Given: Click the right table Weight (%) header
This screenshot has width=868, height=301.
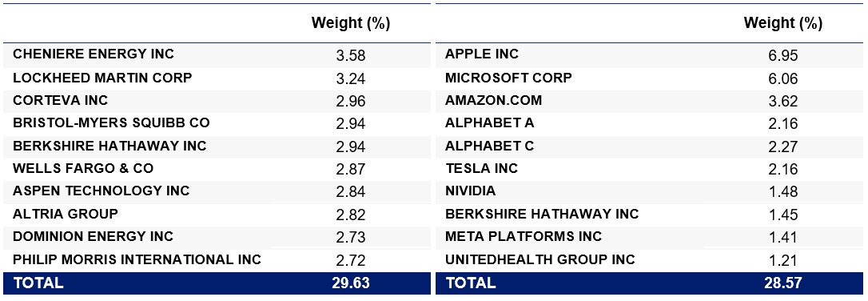Looking at the screenshot, I should 782,22.
